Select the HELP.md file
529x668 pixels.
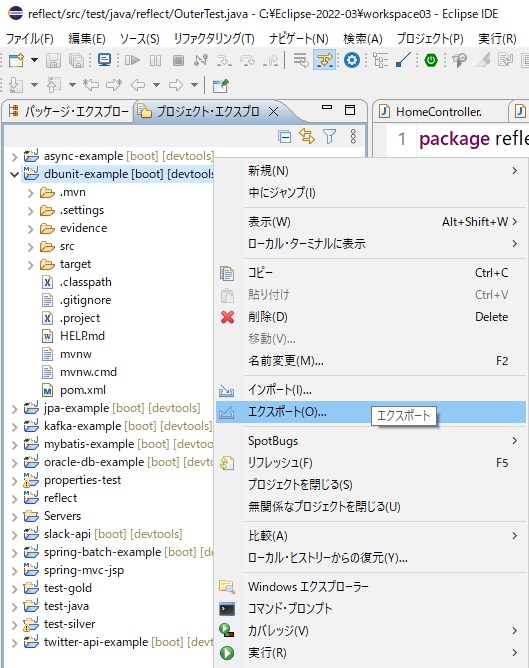coord(82,336)
